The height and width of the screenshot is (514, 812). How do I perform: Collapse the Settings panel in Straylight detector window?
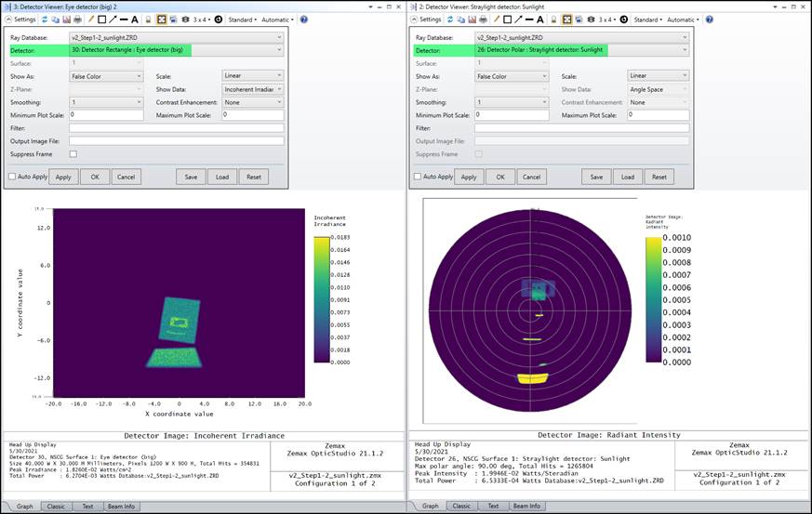tap(426, 20)
